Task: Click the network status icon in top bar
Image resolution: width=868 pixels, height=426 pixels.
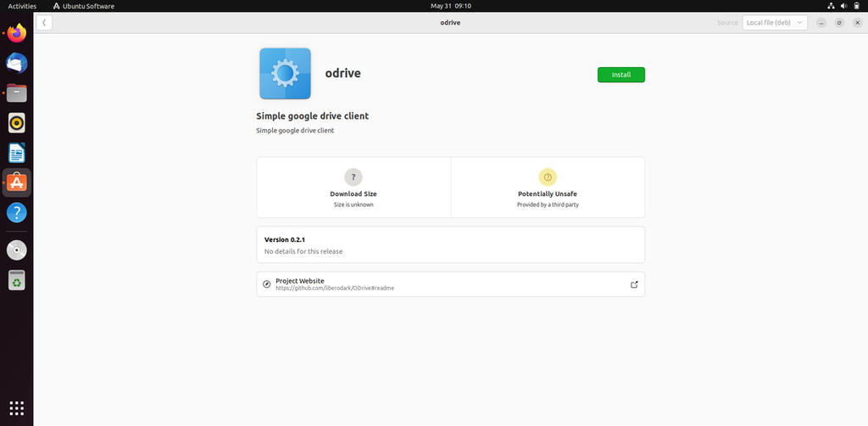Action: pyautogui.click(x=831, y=6)
